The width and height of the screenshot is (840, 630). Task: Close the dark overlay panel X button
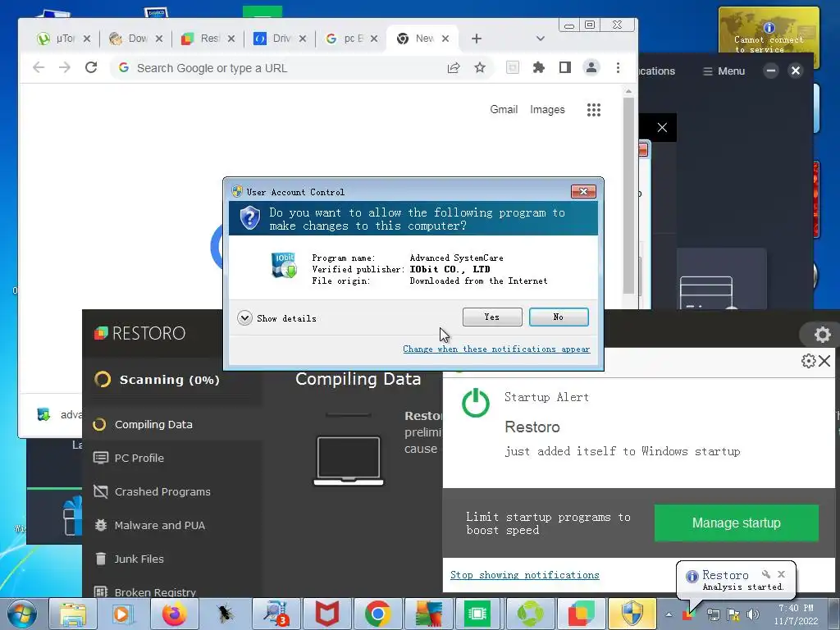(x=662, y=127)
